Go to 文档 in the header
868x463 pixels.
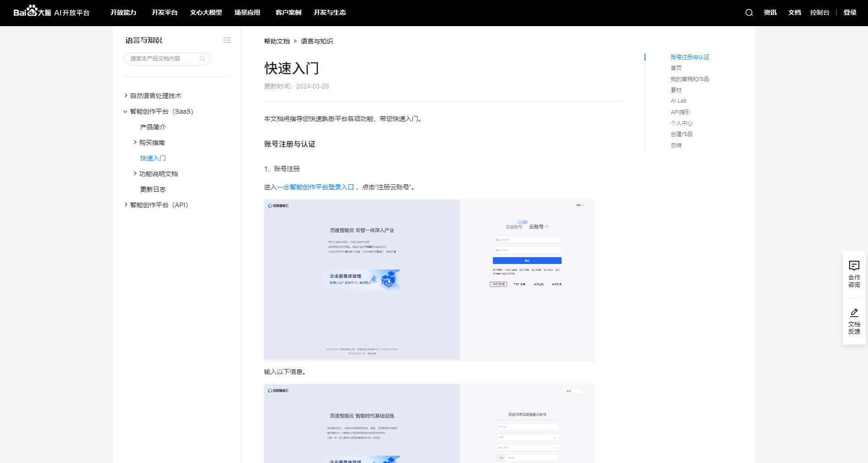pyautogui.click(x=795, y=12)
